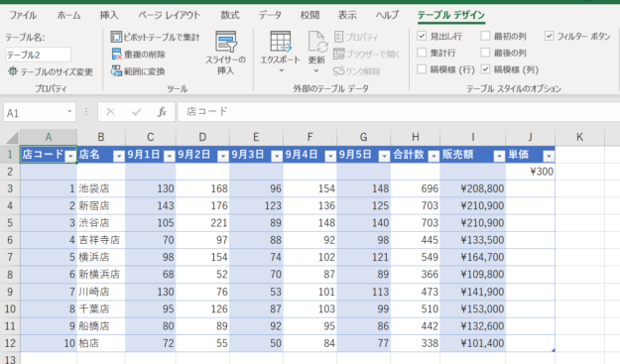Select column H header
This screenshot has height=364, width=620.
point(416,137)
